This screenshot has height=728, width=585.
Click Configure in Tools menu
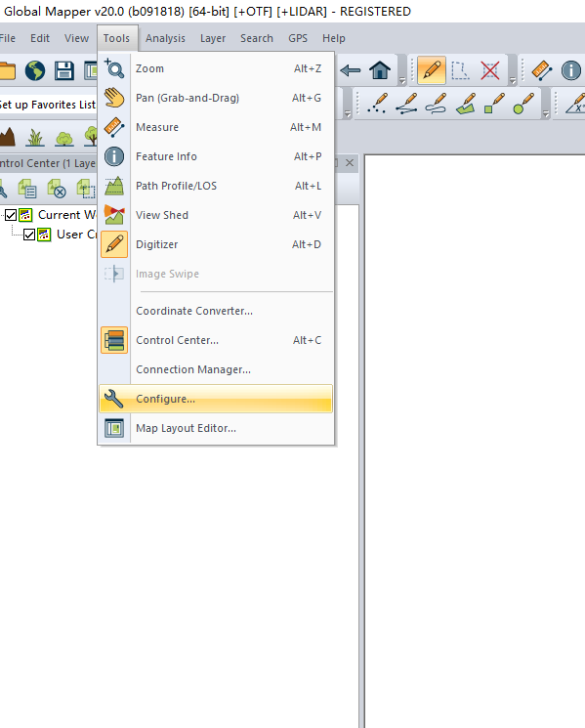[x=216, y=399]
